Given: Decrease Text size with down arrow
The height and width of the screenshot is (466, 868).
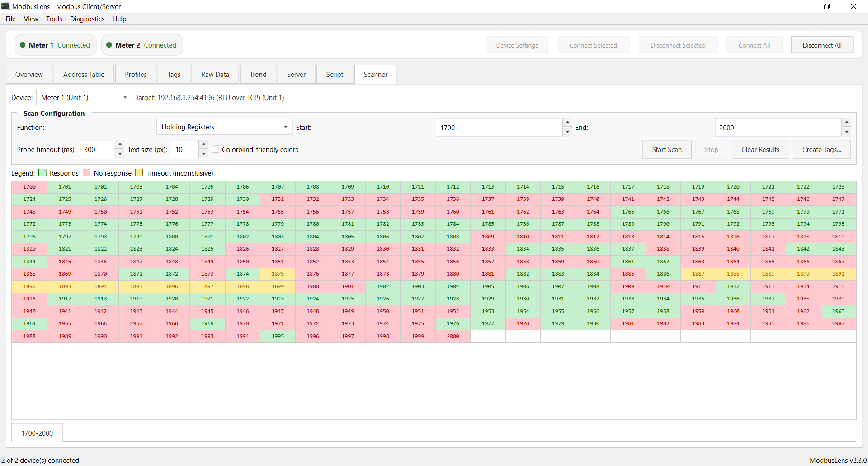Looking at the screenshot, I should (203, 154).
